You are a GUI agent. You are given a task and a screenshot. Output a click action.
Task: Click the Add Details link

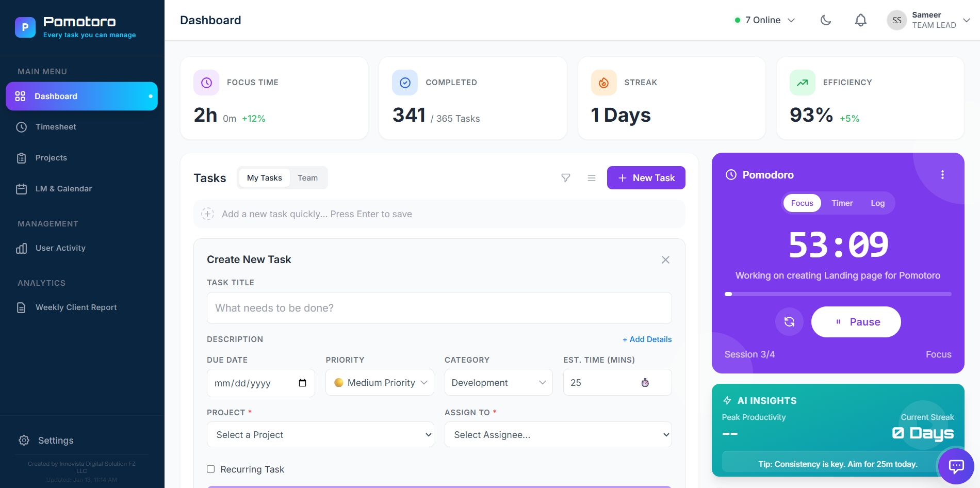647,339
